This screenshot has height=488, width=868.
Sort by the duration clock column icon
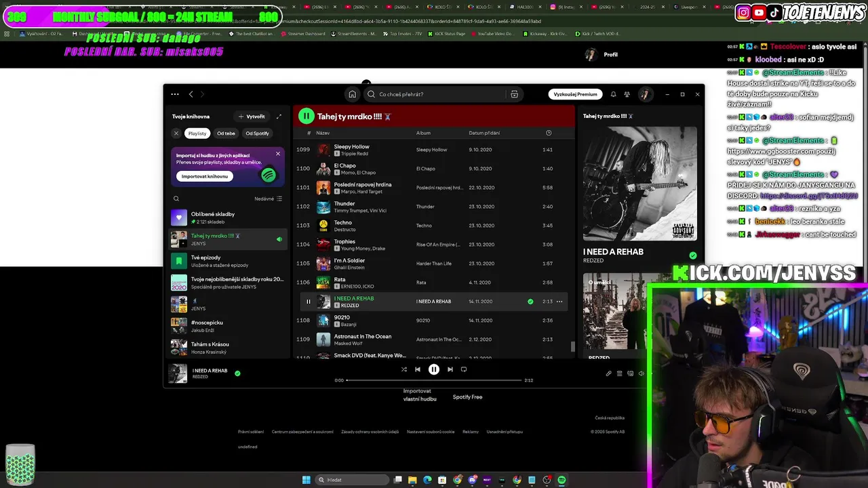pyautogui.click(x=549, y=133)
